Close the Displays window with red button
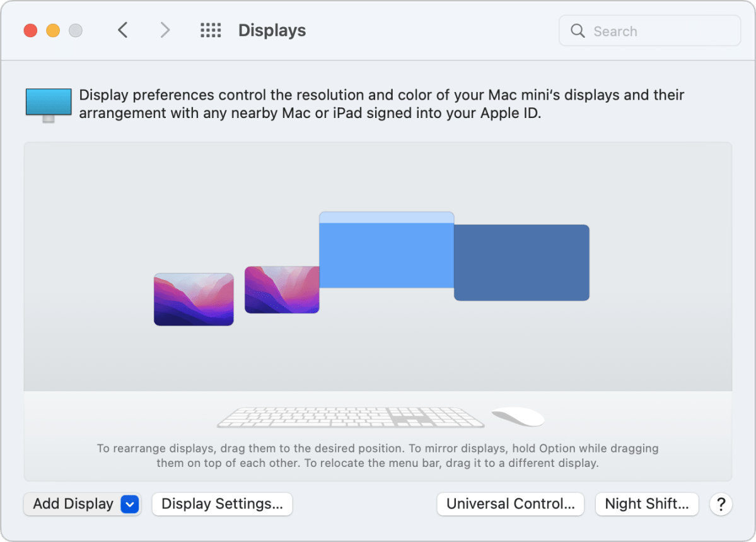 point(30,30)
